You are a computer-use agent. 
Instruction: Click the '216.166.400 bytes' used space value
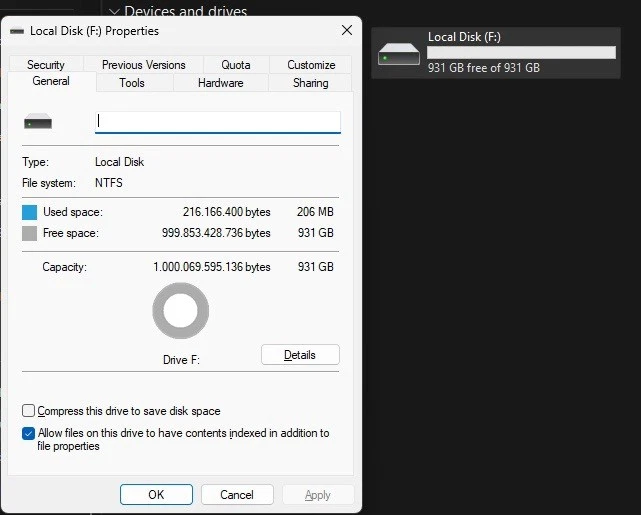226,212
